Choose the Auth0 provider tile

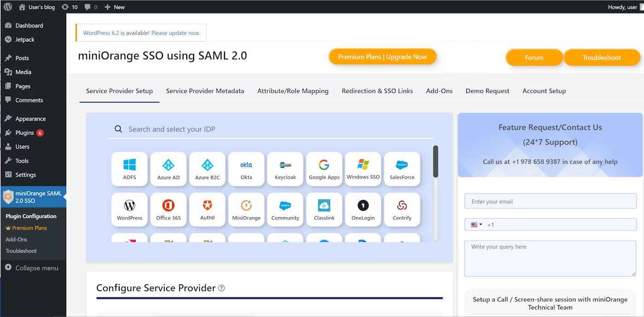tap(207, 209)
